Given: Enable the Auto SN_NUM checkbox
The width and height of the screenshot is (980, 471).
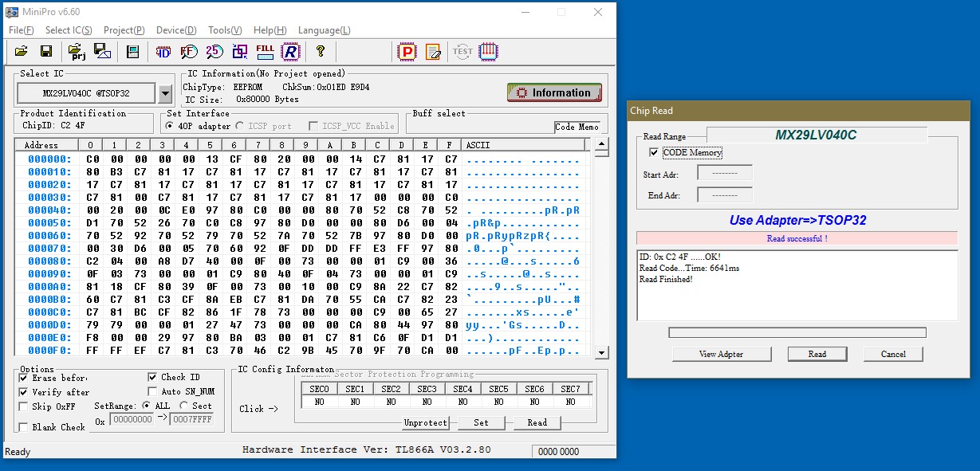Looking at the screenshot, I should click(x=153, y=391).
